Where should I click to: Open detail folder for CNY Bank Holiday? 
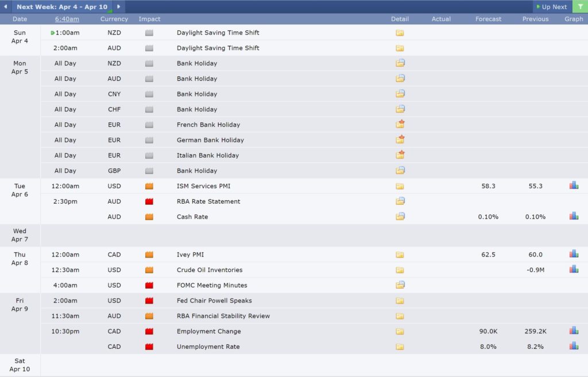click(x=400, y=94)
